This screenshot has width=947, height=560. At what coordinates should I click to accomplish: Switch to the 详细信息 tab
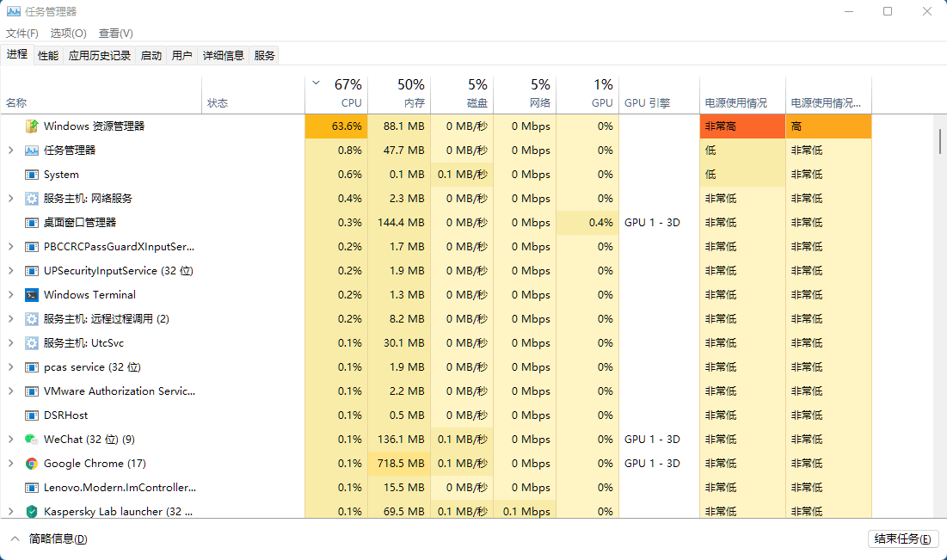[224, 56]
